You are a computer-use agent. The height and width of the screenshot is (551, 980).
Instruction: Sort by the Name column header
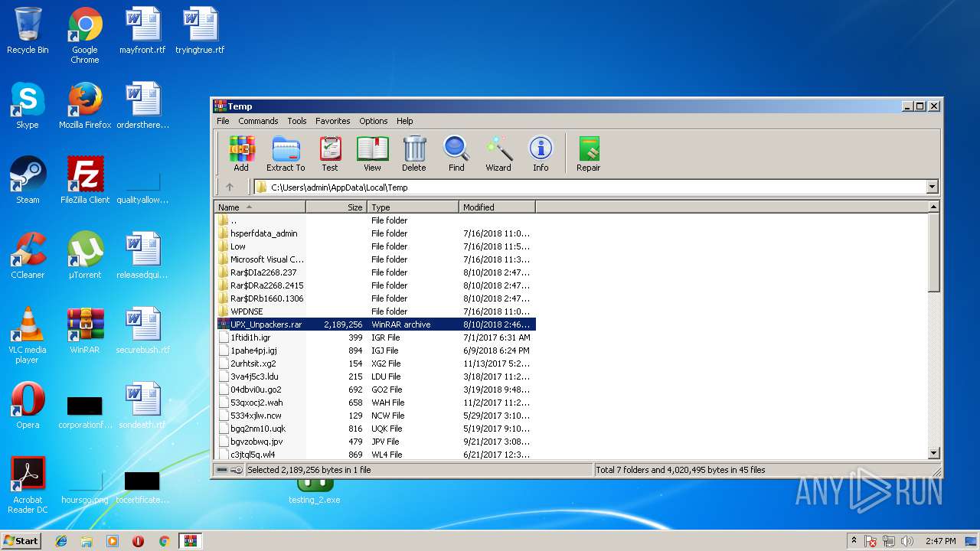coord(260,207)
